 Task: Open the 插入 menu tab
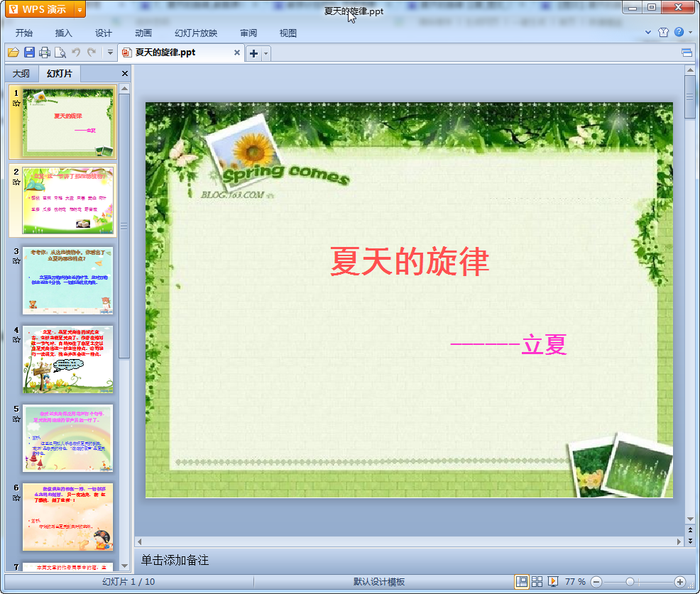(x=63, y=33)
